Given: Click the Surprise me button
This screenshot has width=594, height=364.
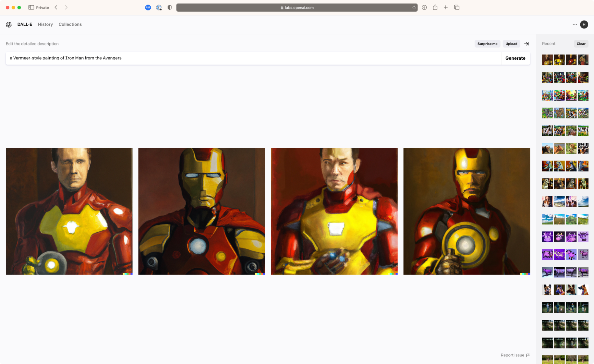Looking at the screenshot, I should click(487, 44).
